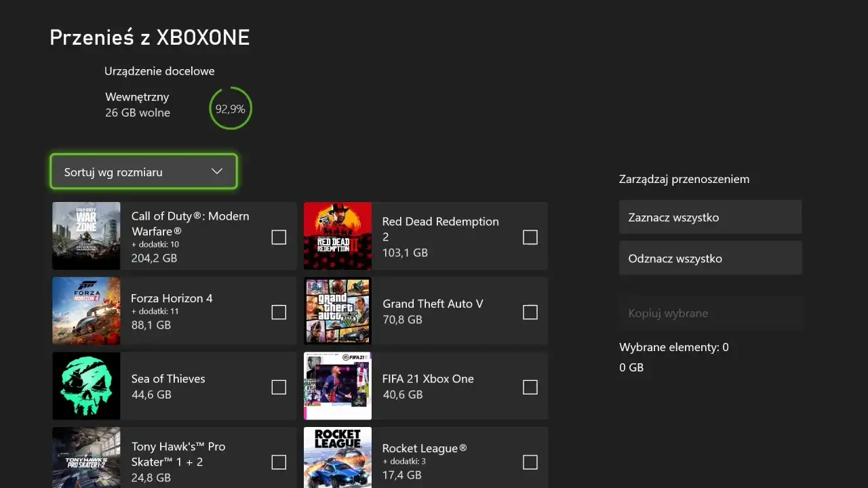Click the Zaznacz wszystko button

pos(710,218)
